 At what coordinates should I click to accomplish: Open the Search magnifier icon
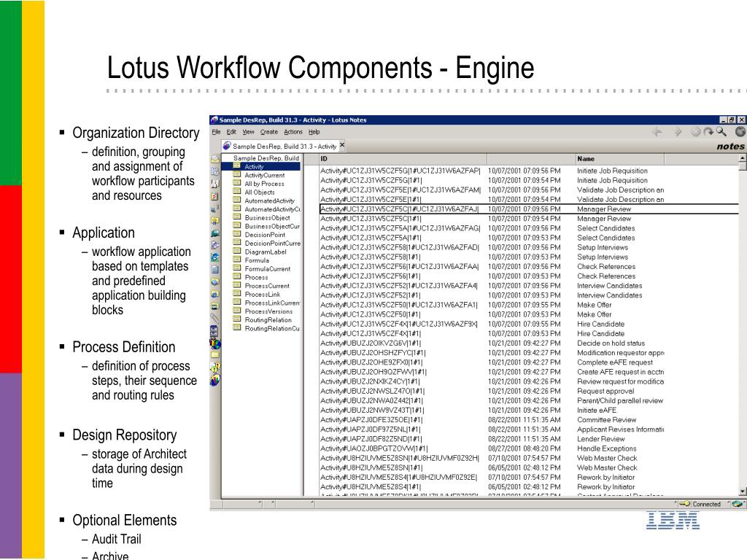pyautogui.click(x=721, y=132)
